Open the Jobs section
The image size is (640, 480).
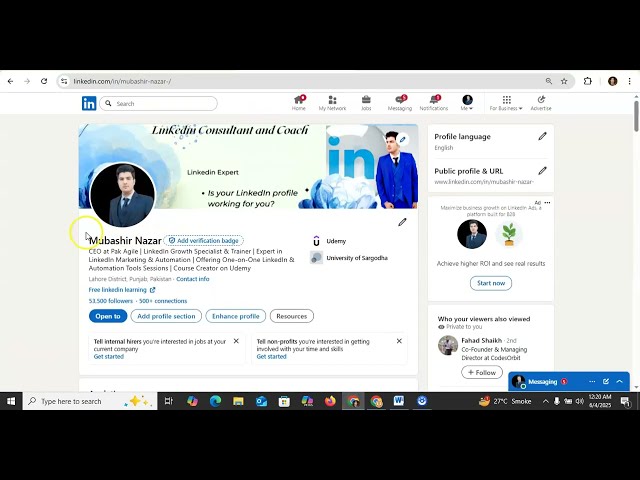366,103
